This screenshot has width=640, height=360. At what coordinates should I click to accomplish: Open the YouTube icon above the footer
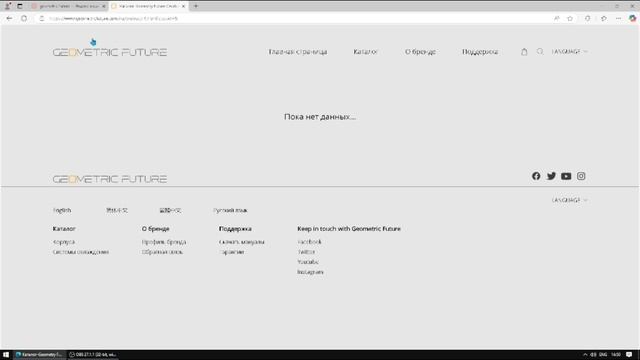[x=566, y=176]
